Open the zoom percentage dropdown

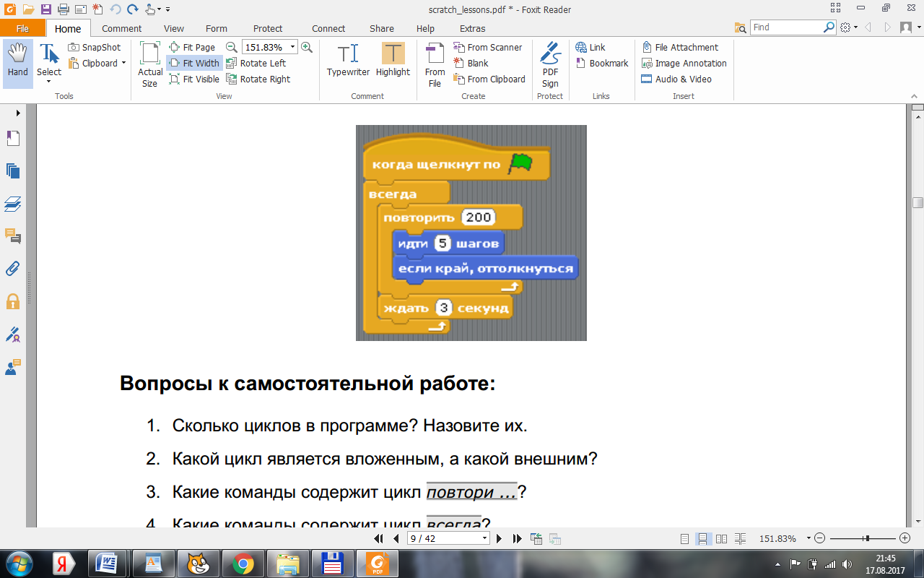(x=292, y=47)
